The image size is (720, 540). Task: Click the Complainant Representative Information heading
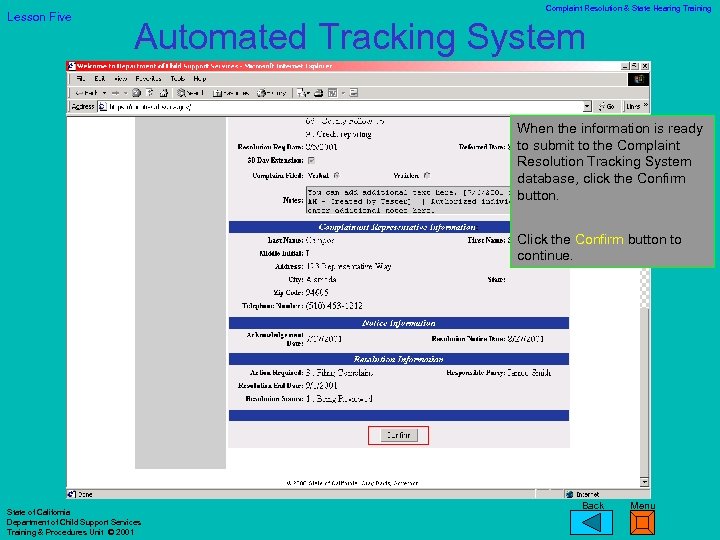pyautogui.click(x=398, y=227)
